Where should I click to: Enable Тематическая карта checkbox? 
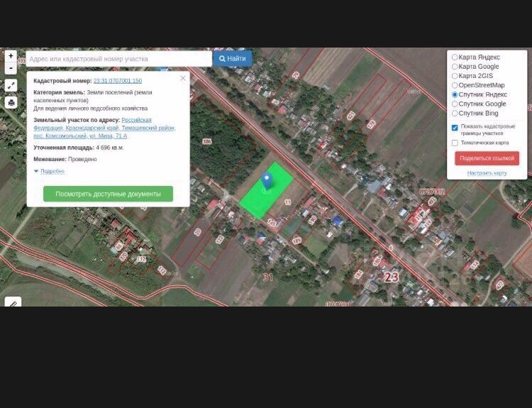[455, 143]
